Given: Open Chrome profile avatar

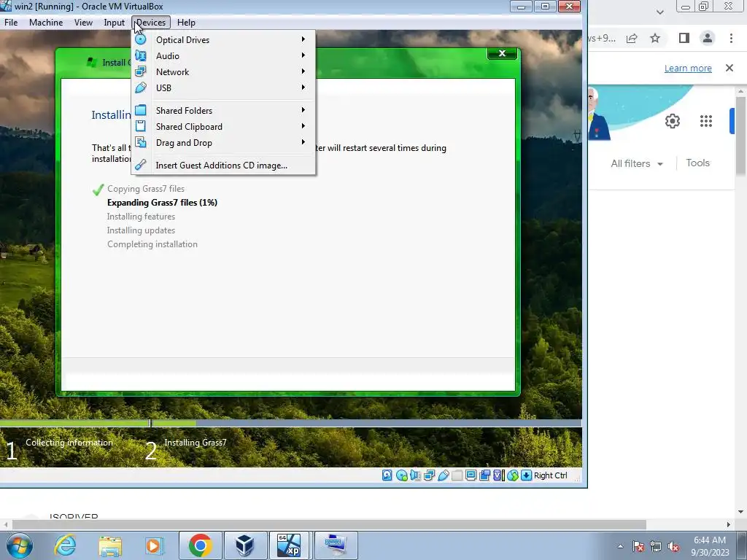Looking at the screenshot, I should coord(708,38).
